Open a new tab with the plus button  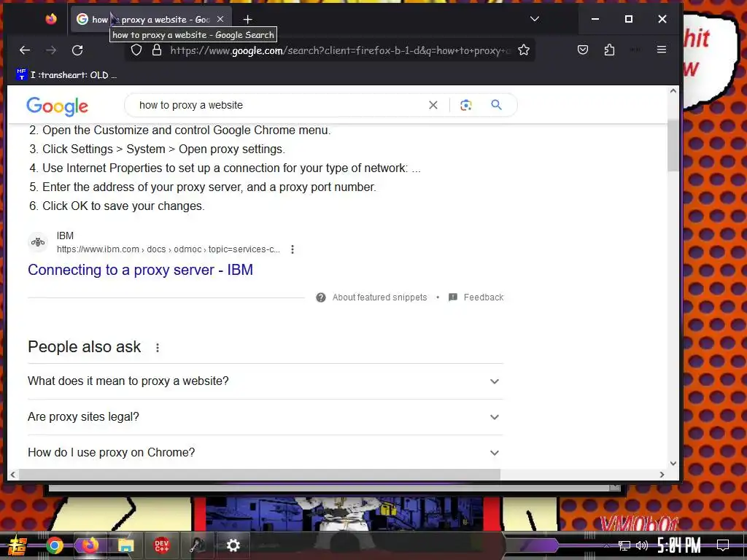247,20
